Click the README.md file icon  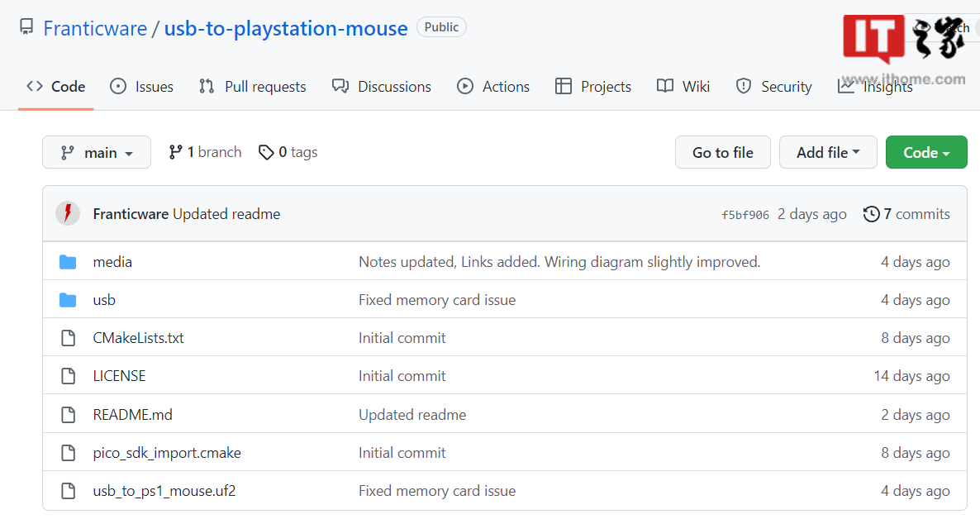68,415
